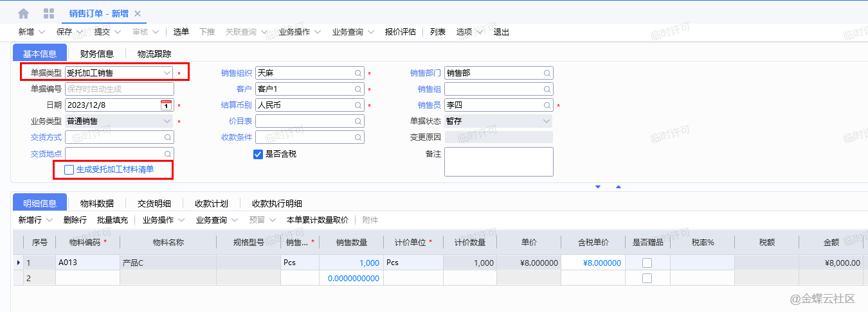Uncheck the 是否含税 checkbox
868x312 pixels.
pos(258,154)
